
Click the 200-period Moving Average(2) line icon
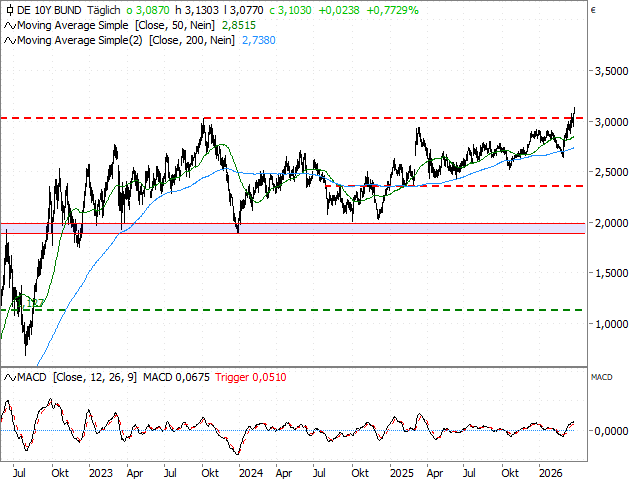(9, 40)
